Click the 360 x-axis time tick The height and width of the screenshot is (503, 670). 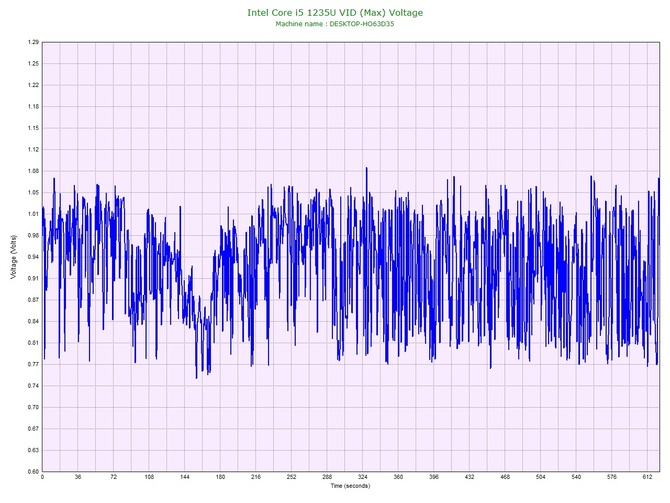click(398, 477)
